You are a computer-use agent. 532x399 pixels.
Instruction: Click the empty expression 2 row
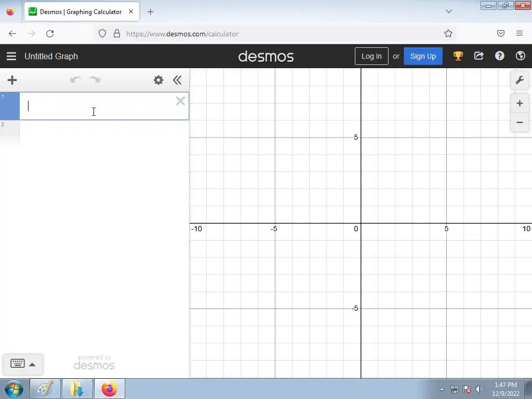click(x=104, y=130)
